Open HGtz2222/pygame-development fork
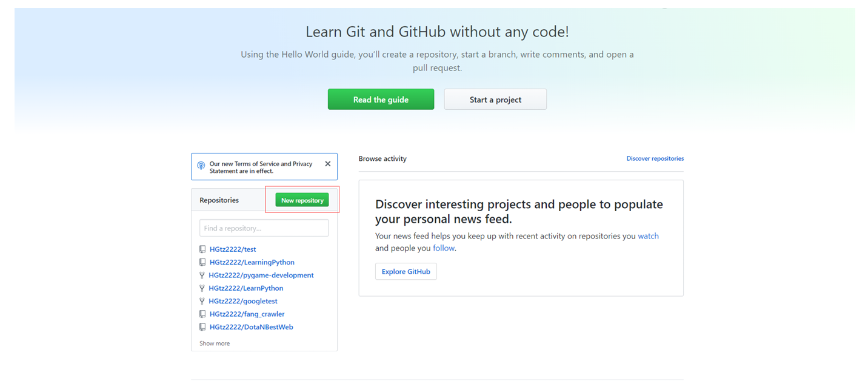 [261, 275]
